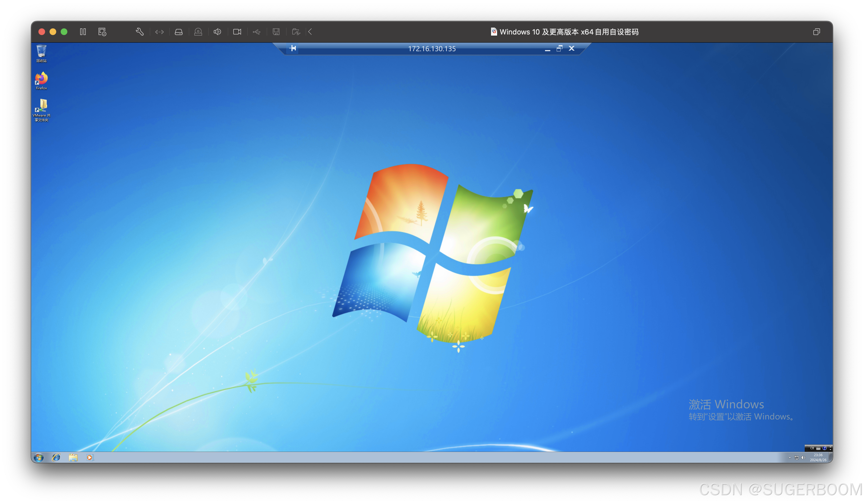
Task: Open the language bar options arrow
Action: pos(830,450)
